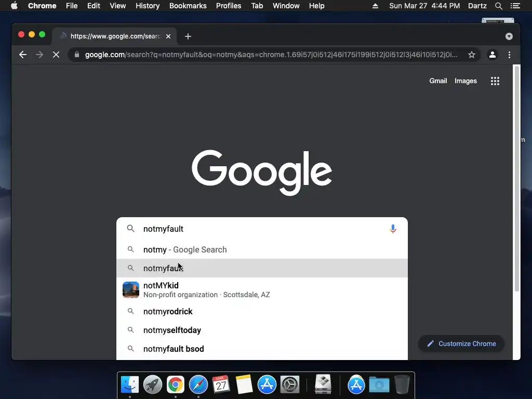Click the page's vertical scrollbar
The width and height of the screenshot is (532, 399).
[x=517, y=179]
